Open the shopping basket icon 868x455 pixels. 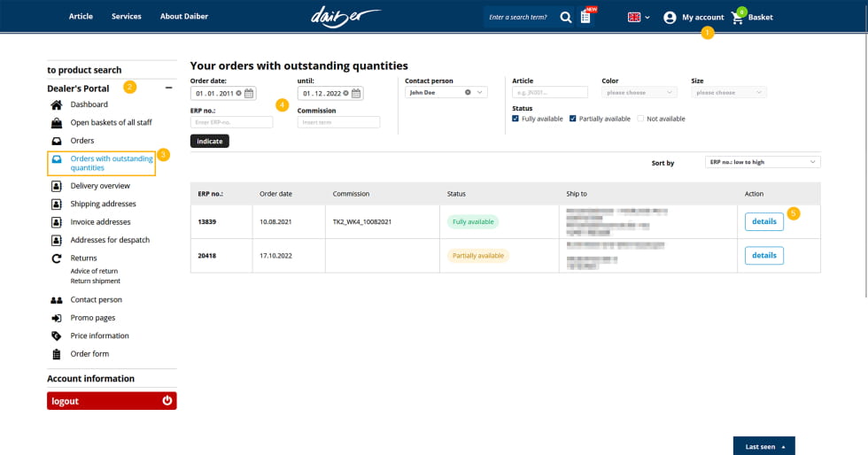tap(737, 17)
